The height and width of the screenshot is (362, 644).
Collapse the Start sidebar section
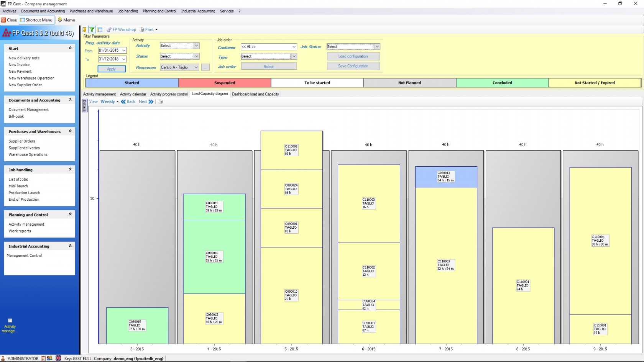[x=70, y=48]
